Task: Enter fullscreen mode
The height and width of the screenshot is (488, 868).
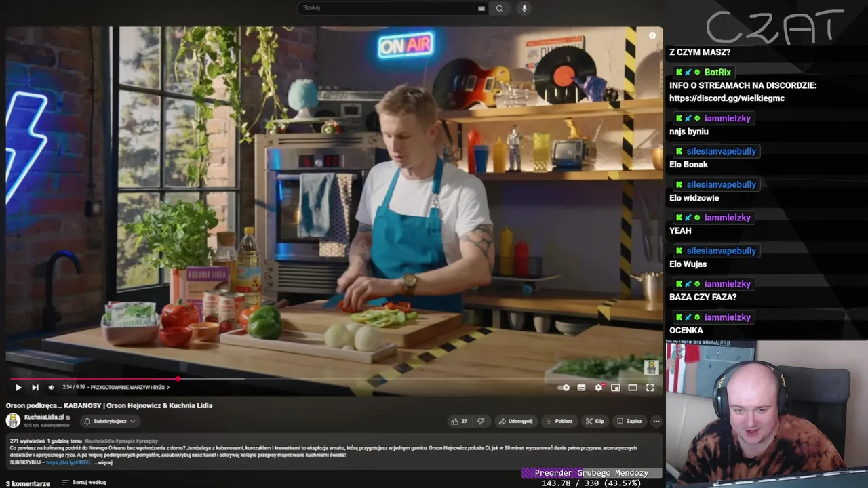Action: pyautogui.click(x=650, y=388)
